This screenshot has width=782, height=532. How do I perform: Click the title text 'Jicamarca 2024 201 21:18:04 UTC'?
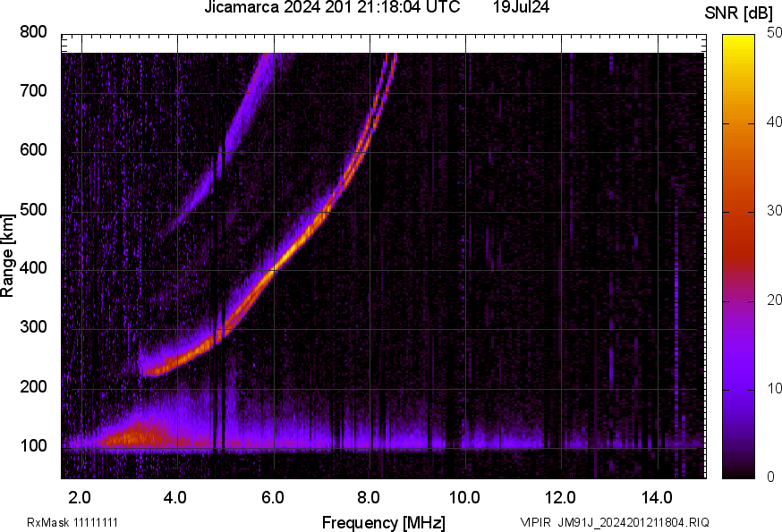click(332, 7)
